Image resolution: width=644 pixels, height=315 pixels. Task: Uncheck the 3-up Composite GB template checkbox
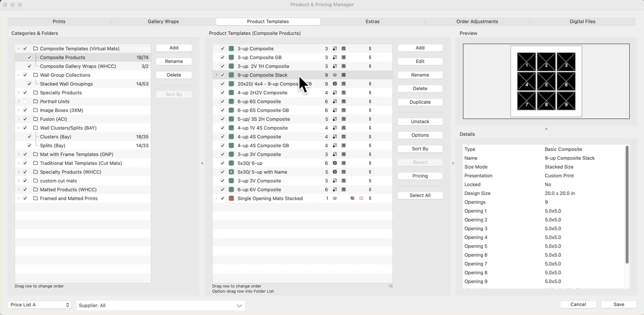[222, 57]
